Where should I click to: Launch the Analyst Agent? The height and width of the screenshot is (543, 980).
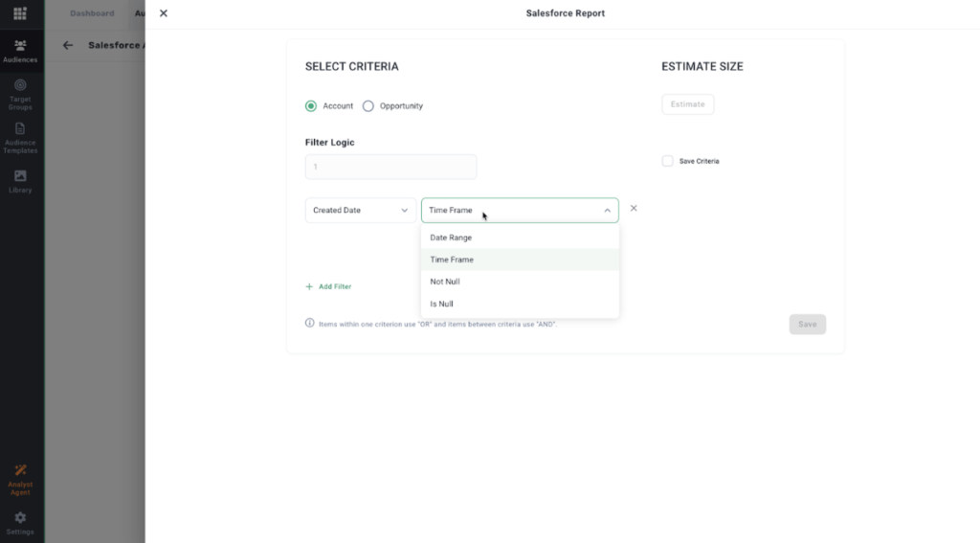coord(20,480)
